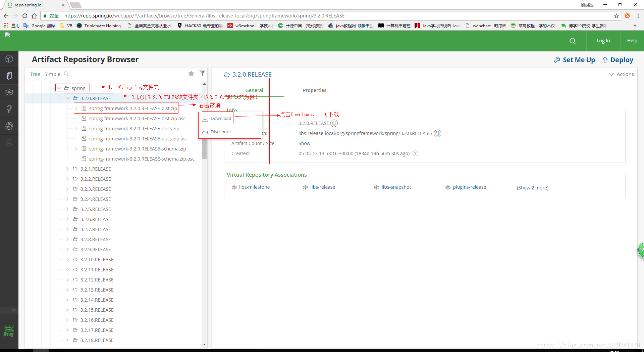Click the orange extension icon in the Chrome toolbar
Image resolution: width=644 pixels, height=352 pixels.
click(627, 16)
